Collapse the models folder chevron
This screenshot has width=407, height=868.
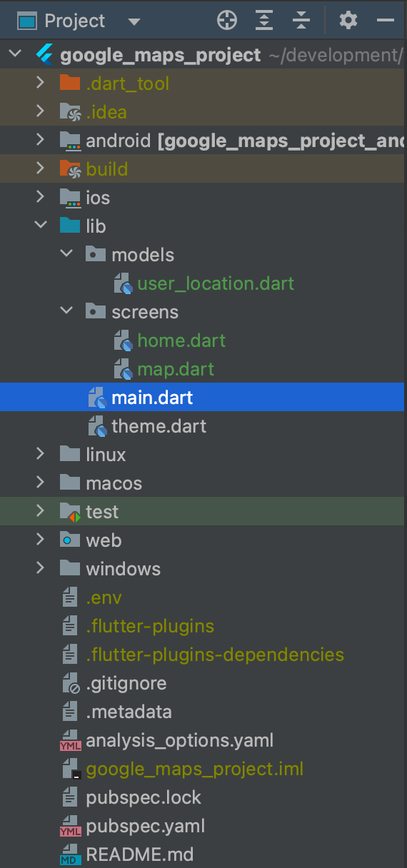tap(66, 255)
